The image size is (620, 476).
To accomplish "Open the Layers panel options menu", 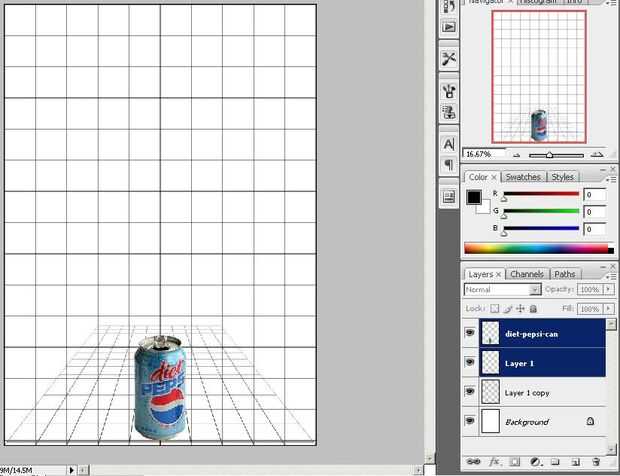I will [x=612, y=276].
